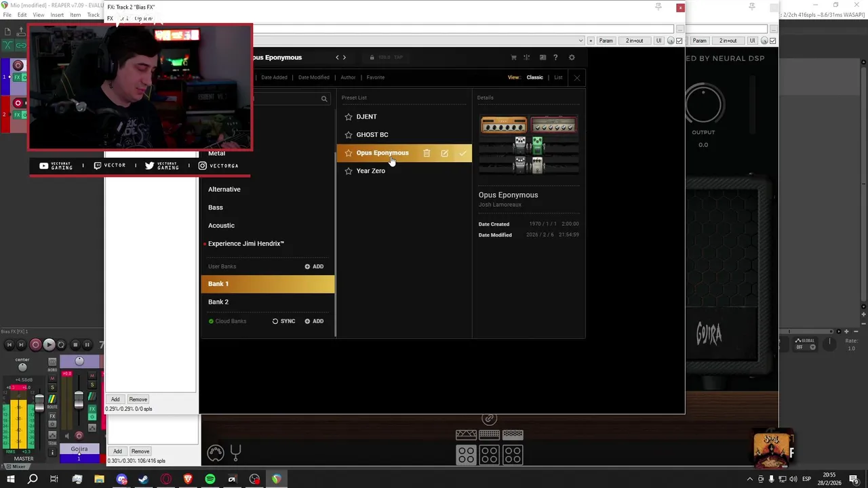
Task: Confirm Opus Eponymous preset with checkmark
Action: 462,153
